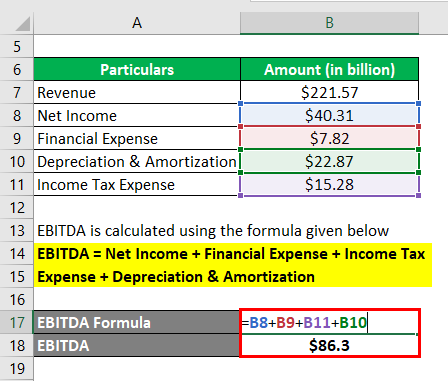Select the $15.28 cell
This screenshot has width=448, height=381.
(329, 184)
